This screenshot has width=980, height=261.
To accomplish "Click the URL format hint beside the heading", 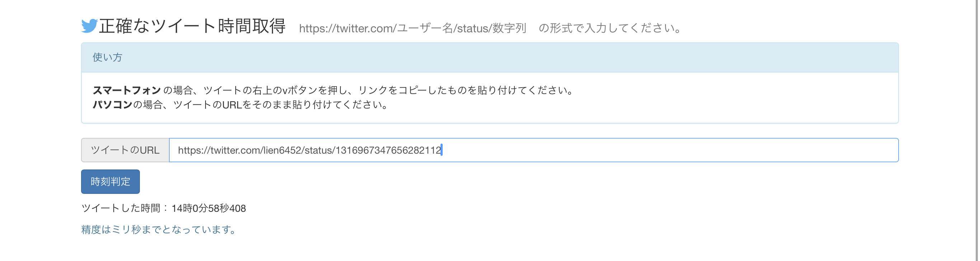I will point(490,28).
